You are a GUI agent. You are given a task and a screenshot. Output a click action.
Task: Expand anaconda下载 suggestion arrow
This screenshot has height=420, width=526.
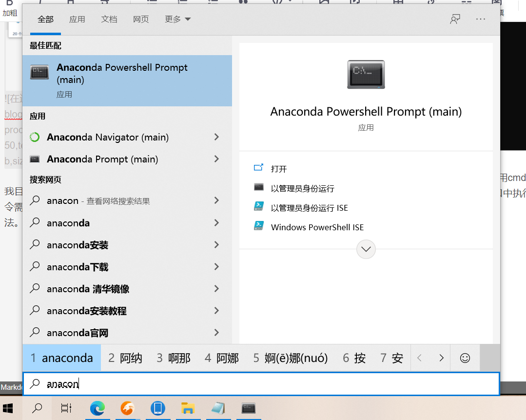217,266
